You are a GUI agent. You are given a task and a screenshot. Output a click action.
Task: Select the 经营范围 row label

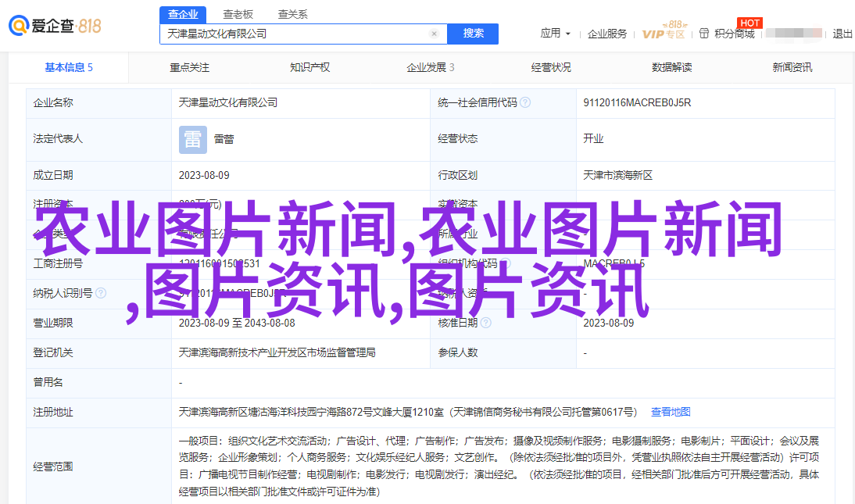click(x=53, y=467)
